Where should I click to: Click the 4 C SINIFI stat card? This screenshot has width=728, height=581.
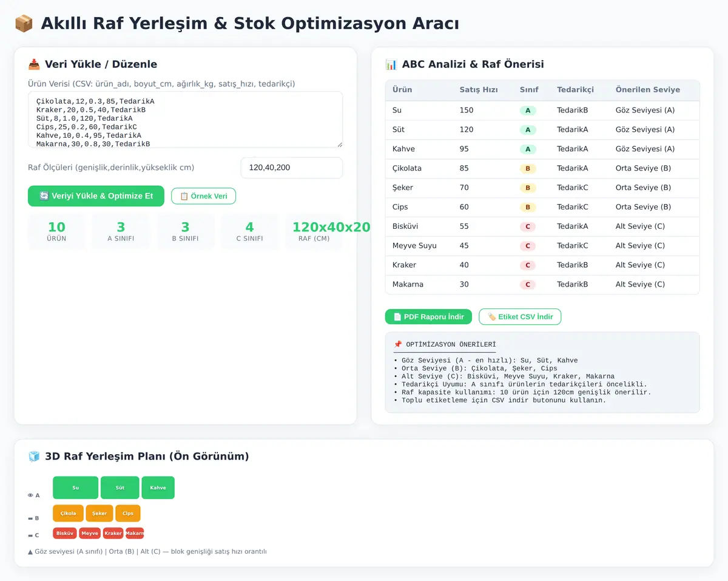pos(249,231)
